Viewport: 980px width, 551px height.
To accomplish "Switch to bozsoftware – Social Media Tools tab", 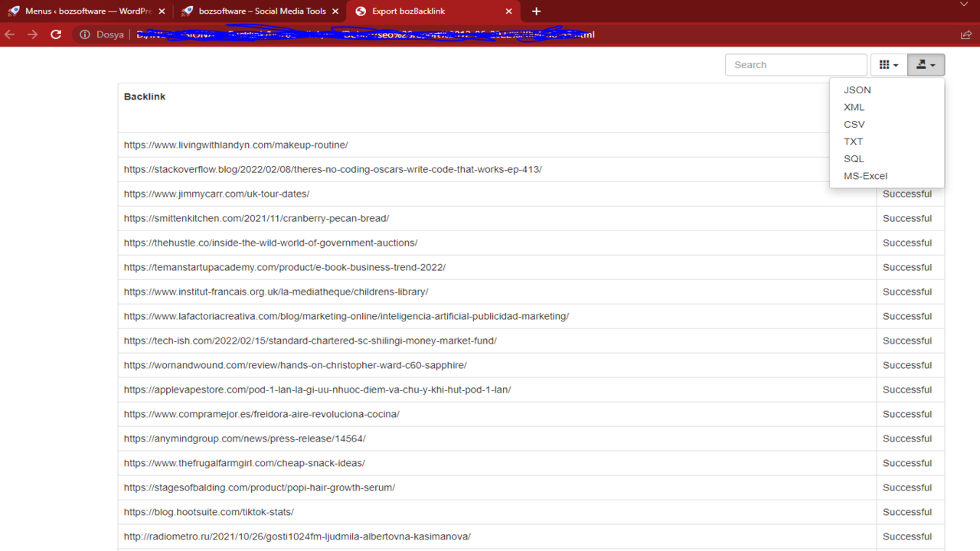I will (x=260, y=11).
